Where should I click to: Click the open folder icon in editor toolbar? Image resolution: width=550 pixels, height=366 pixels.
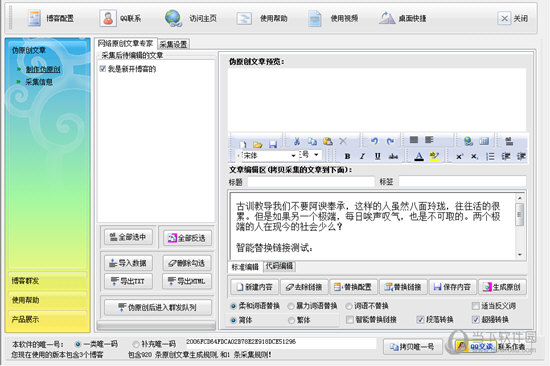coord(258,144)
